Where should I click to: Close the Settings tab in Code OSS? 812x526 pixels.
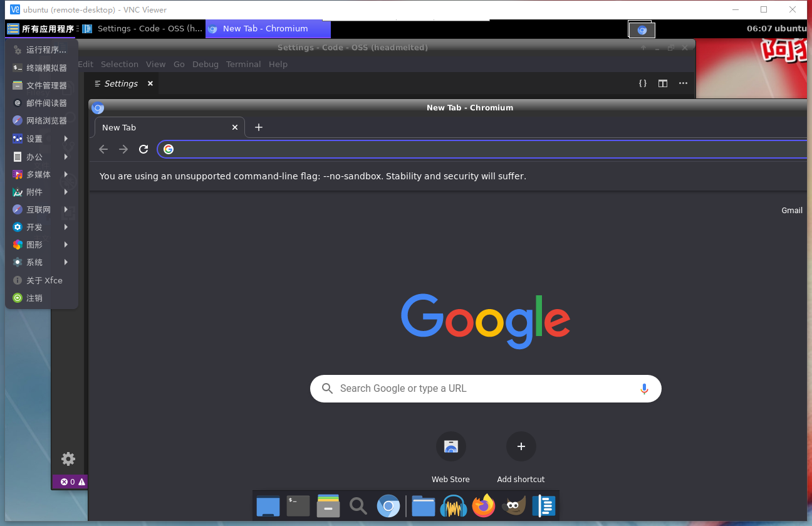(x=150, y=83)
